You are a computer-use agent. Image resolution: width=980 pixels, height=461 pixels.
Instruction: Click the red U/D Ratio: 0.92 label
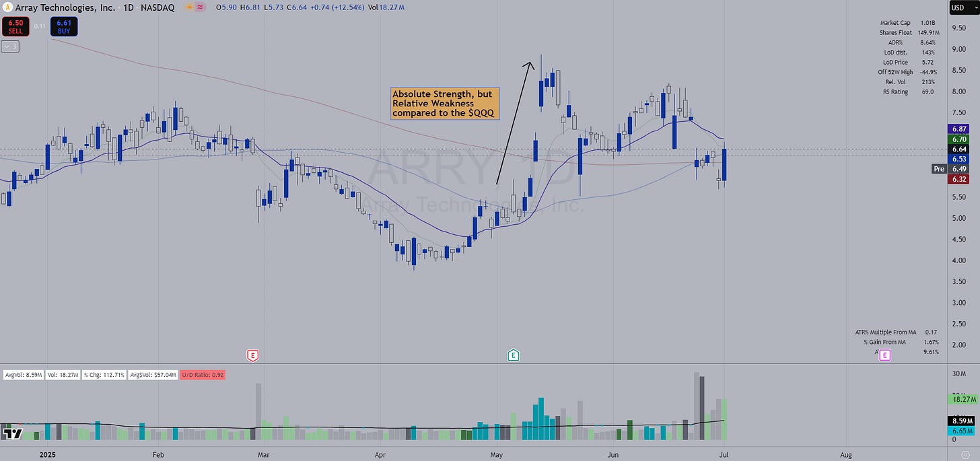click(x=203, y=374)
